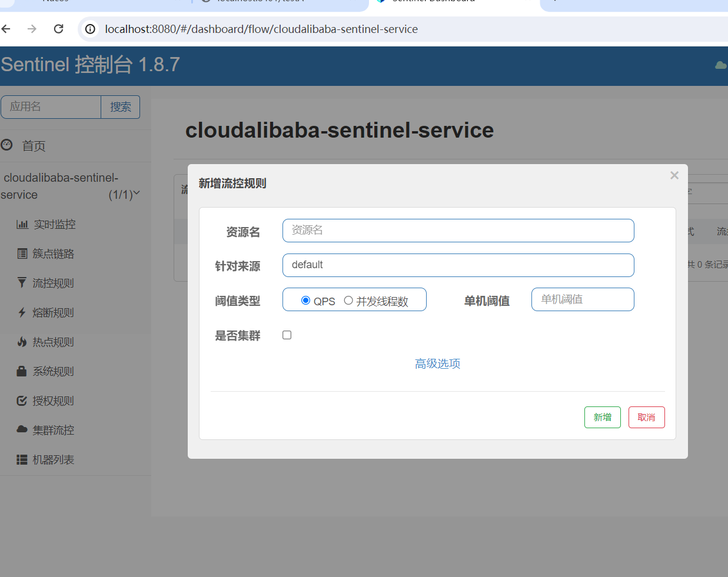Click the 针对来源 field containing default
This screenshot has width=728, height=577.
pos(458,265)
